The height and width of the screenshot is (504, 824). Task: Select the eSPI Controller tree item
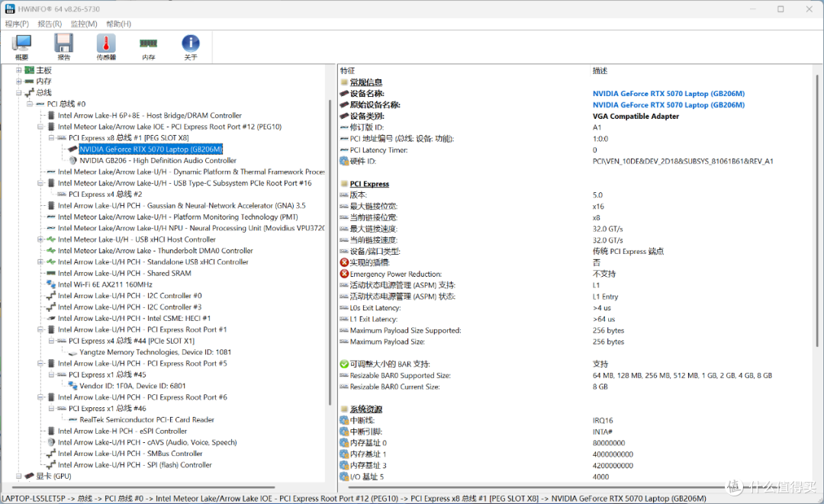pos(122,431)
